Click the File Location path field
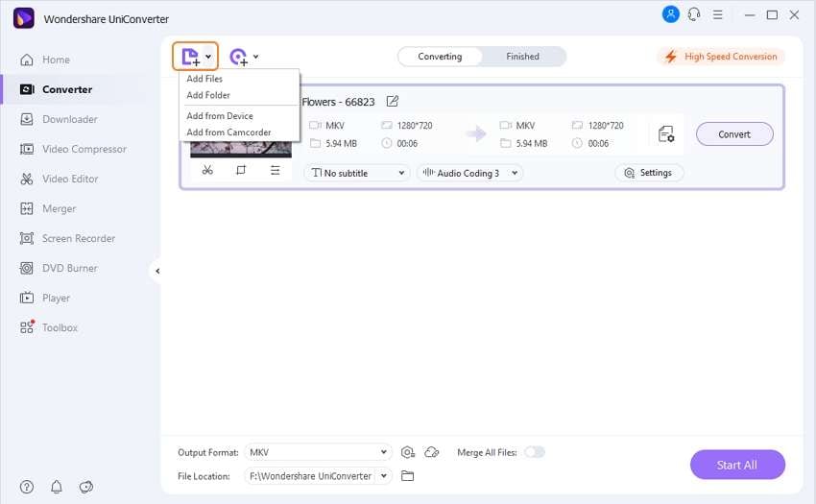Image resolution: width=816 pixels, height=504 pixels. pyautogui.click(x=310, y=476)
